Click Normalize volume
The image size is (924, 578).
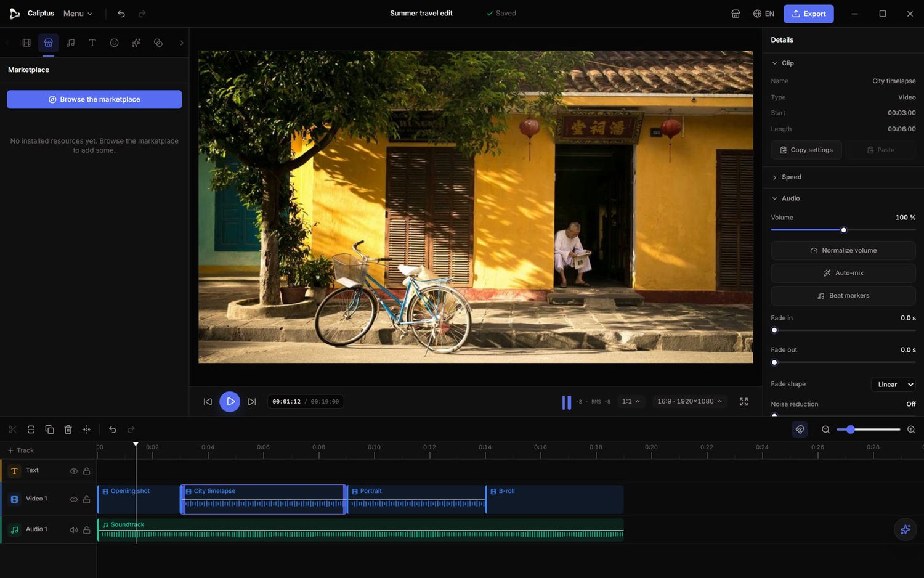[x=843, y=250]
